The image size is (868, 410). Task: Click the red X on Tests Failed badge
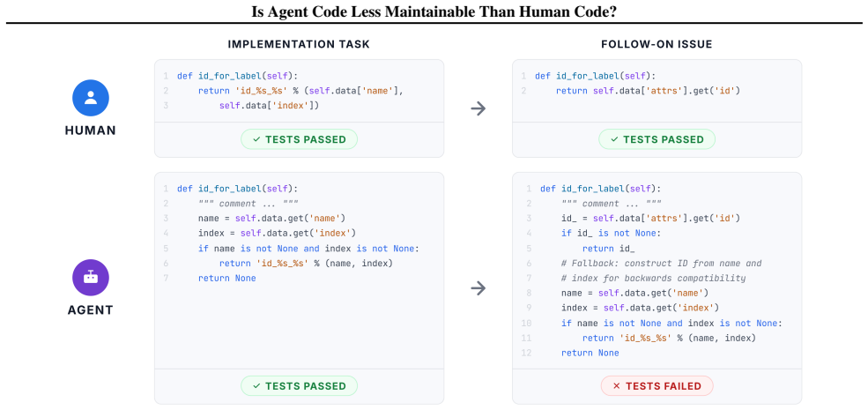(617, 386)
